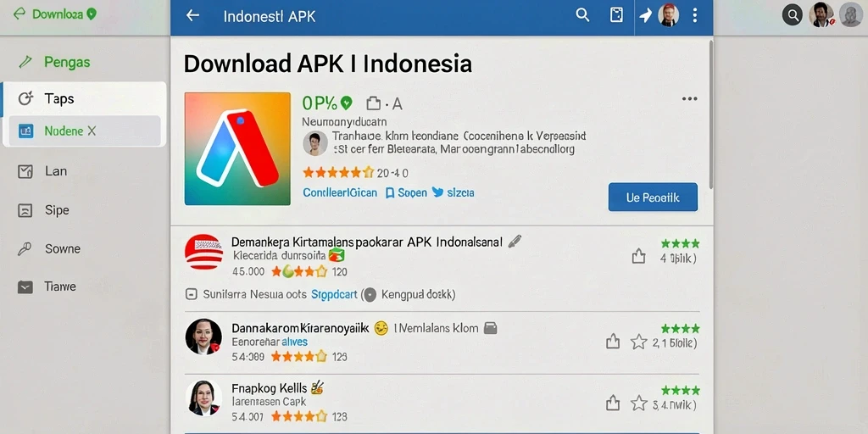Click the Lan checkbox icon
Image resolution: width=868 pixels, height=434 pixels.
[x=25, y=171]
